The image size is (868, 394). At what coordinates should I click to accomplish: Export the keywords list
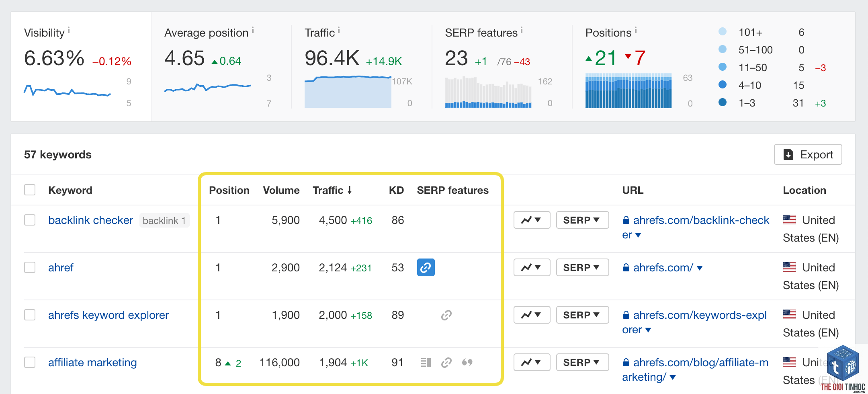point(808,154)
